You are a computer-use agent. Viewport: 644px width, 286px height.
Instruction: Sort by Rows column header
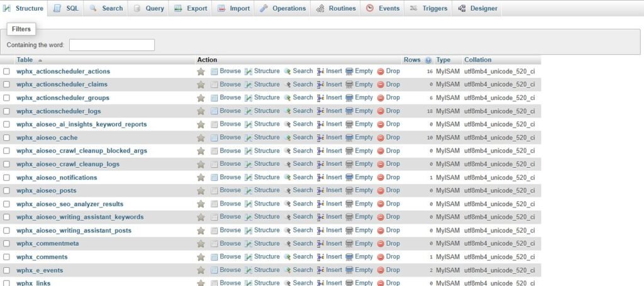click(412, 60)
